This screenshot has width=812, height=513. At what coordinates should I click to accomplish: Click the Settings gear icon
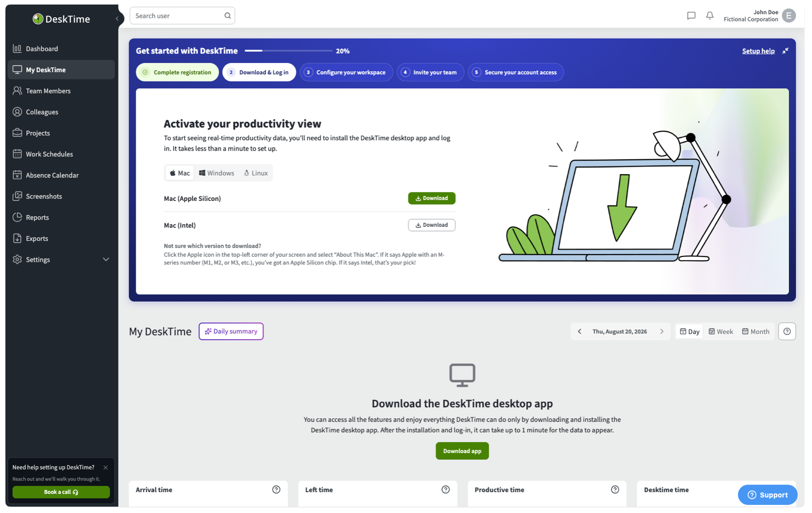[17, 259]
